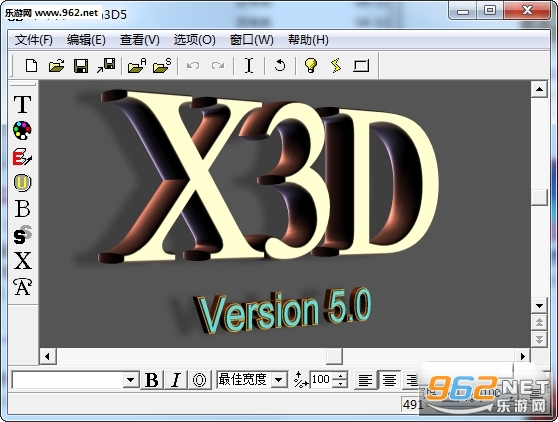Maximize the window
Viewport: 558px width, 422px height.
click(490, 10)
